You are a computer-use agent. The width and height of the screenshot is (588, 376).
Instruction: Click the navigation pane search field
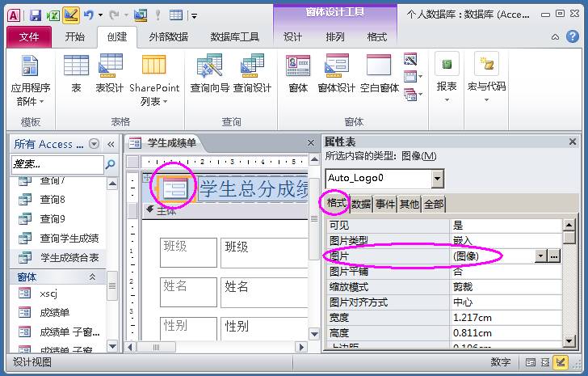pos(57,164)
